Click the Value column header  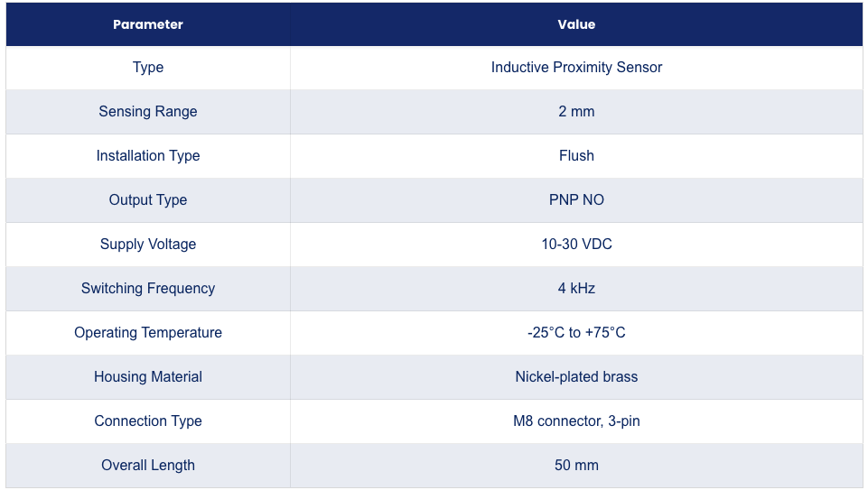coord(576,24)
